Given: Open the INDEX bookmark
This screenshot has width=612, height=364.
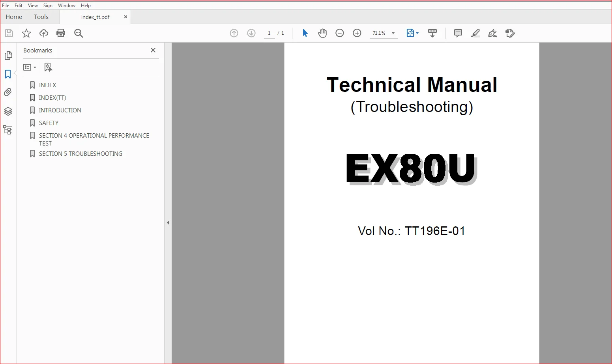Looking at the screenshot, I should coord(47,85).
